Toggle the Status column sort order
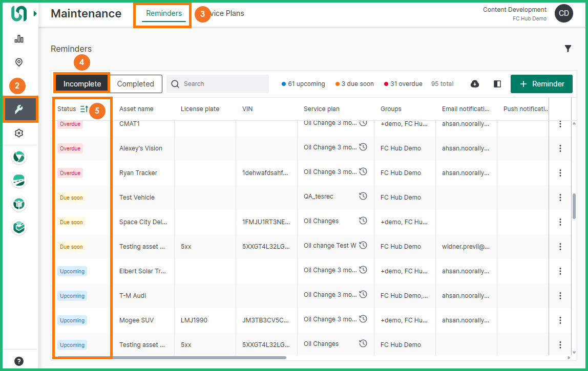Image resolution: width=588 pixels, height=371 pixels. (x=84, y=109)
